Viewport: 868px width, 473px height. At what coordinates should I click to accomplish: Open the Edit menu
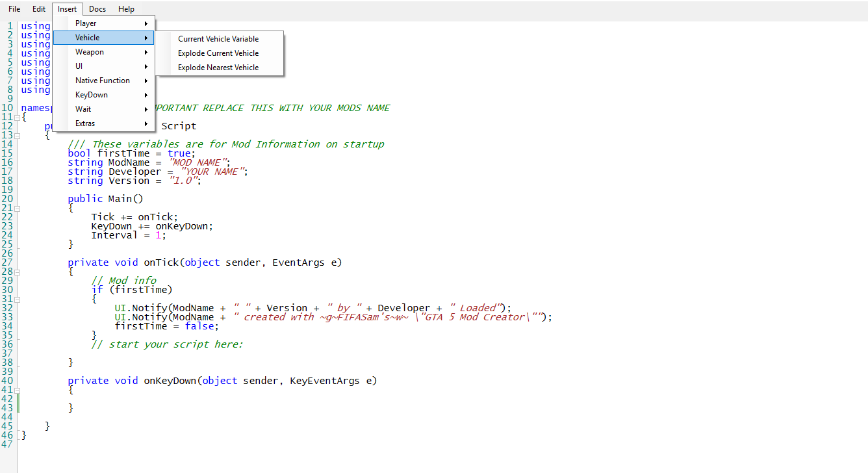tap(39, 9)
